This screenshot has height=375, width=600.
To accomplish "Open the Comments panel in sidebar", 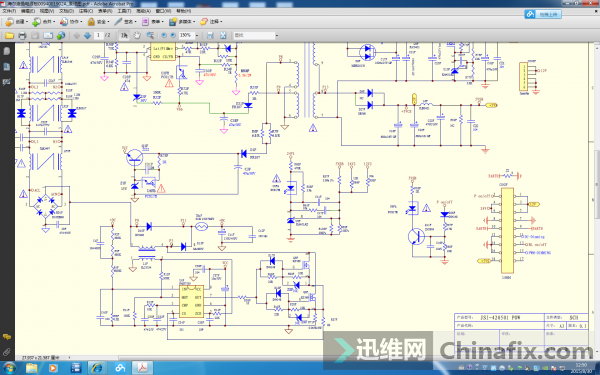I will click(7, 337).
